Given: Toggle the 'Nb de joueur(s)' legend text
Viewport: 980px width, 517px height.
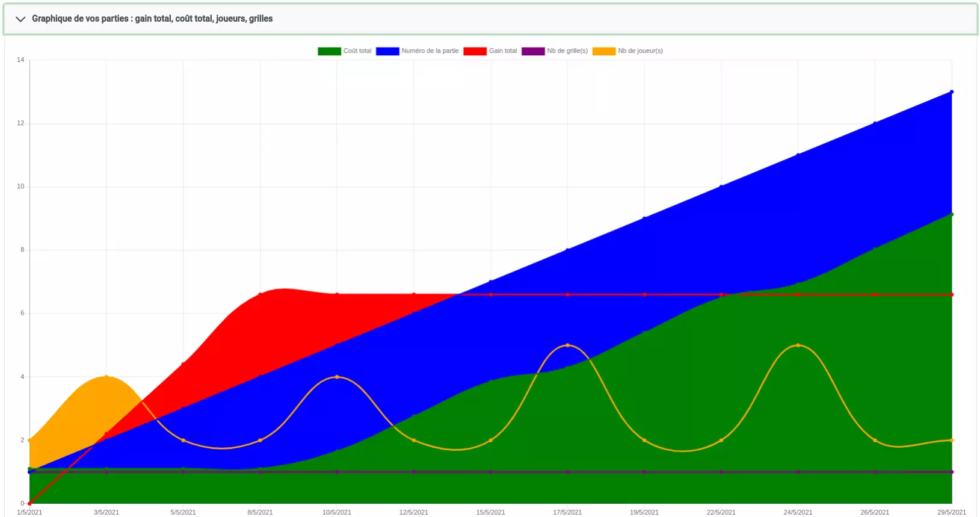Looking at the screenshot, I should pyautogui.click(x=640, y=51).
